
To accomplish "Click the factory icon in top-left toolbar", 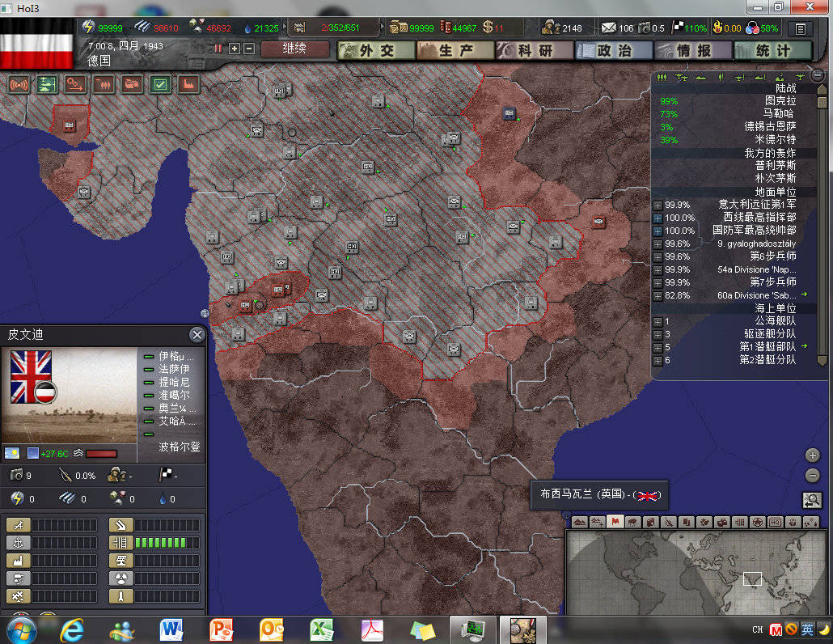I will click(188, 84).
